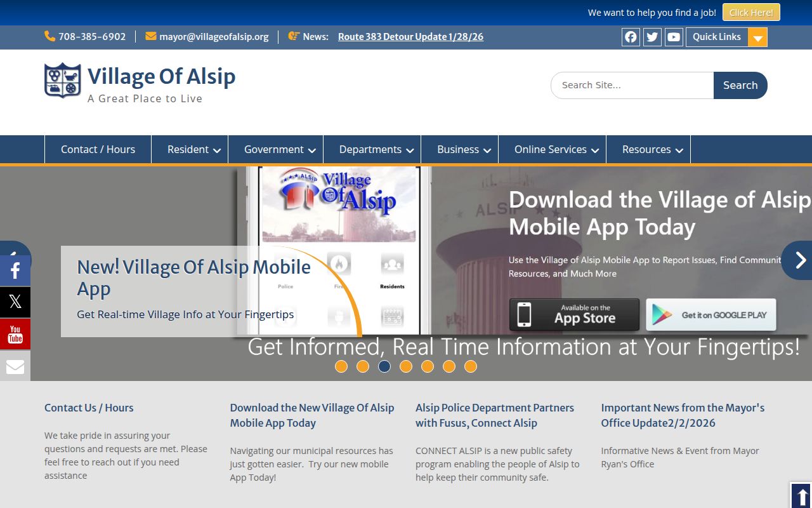Click 'Get Real-time Village Info at Your Fingertips' text
812x508 pixels.
[185, 314]
